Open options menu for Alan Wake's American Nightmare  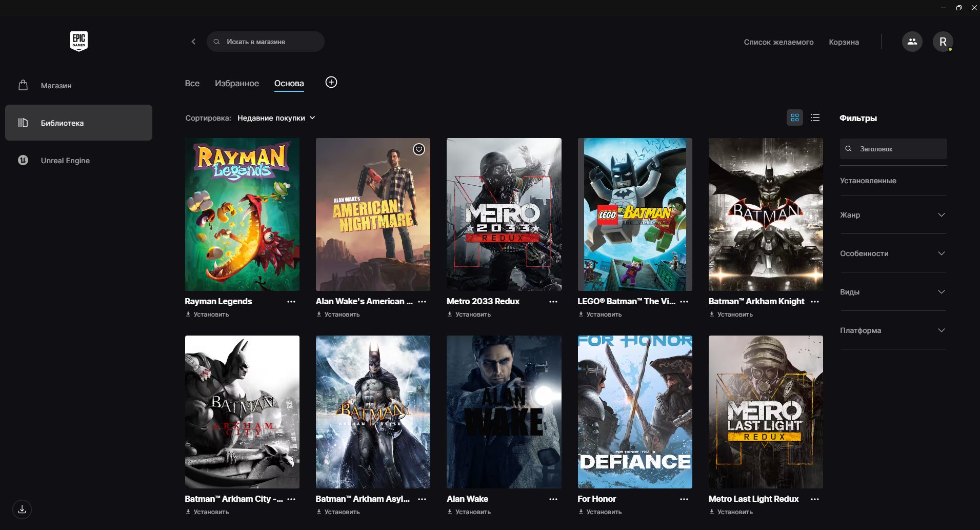[422, 302]
